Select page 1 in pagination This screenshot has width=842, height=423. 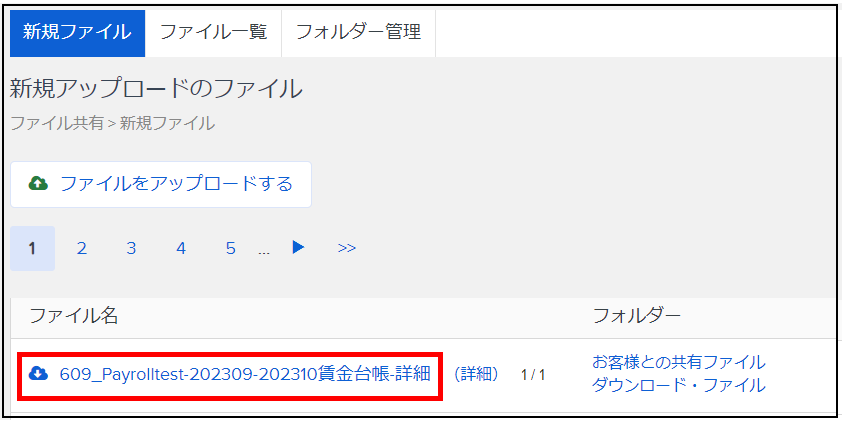pos(32,249)
